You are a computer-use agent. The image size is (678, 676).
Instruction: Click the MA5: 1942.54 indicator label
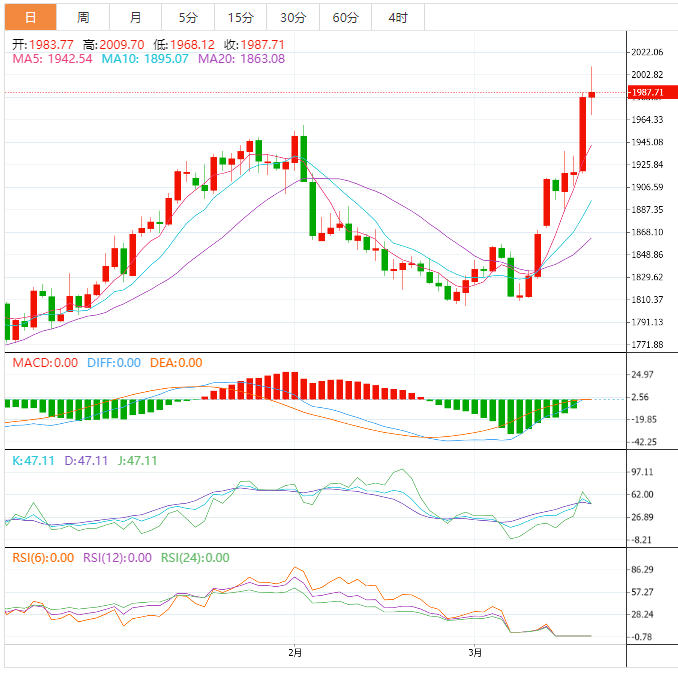[x=52, y=59]
